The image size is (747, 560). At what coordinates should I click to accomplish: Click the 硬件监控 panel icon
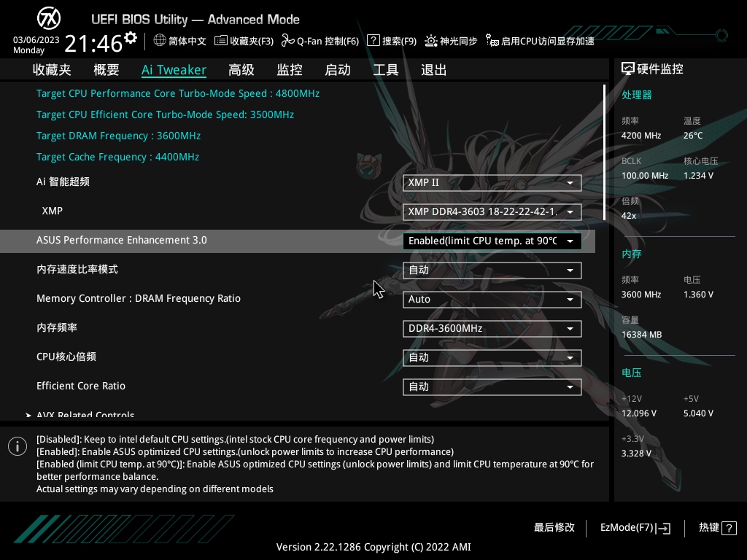[x=628, y=68]
